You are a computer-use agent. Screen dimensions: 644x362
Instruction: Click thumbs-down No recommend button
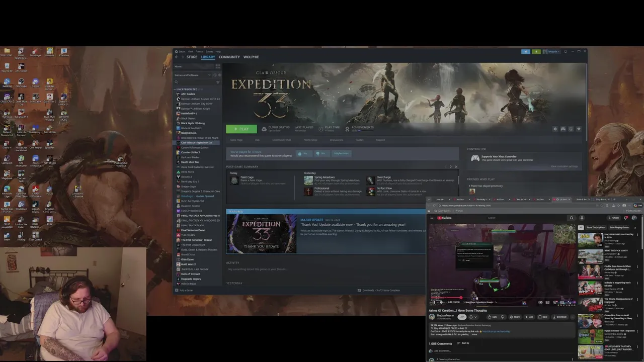click(x=322, y=153)
